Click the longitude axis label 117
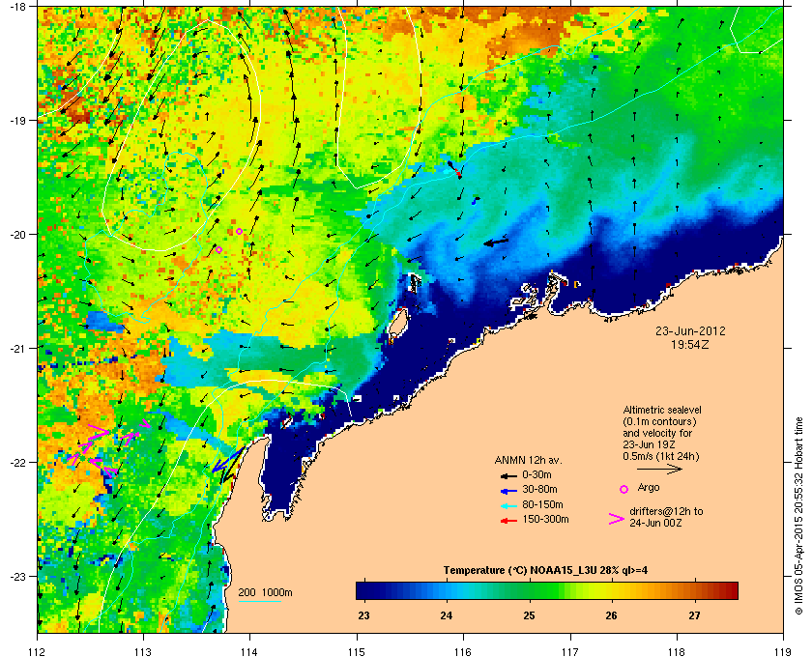 (x=570, y=652)
